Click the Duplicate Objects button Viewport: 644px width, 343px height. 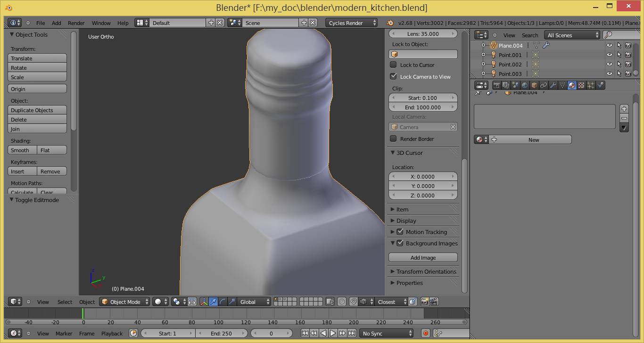(37, 110)
